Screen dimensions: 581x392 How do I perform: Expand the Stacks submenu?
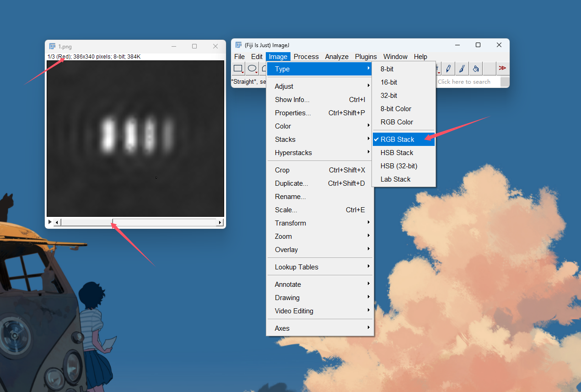coord(320,140)
